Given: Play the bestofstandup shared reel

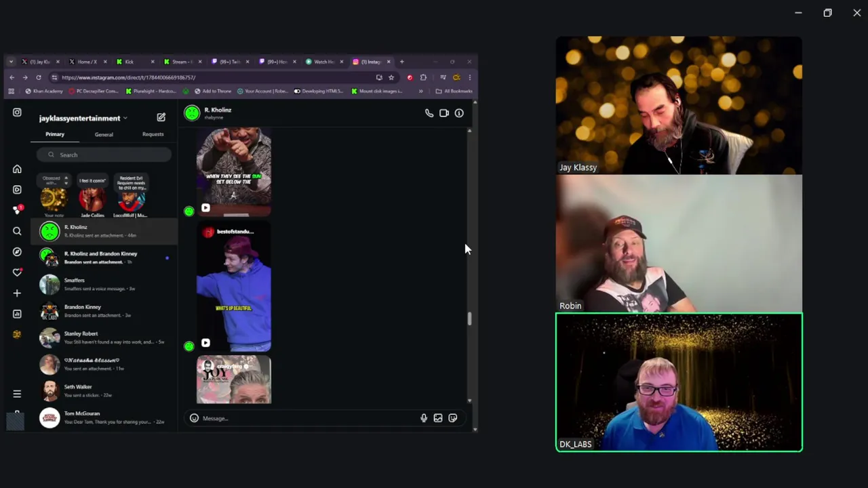Looking at the screenshot, I should [x=234, y=287].
